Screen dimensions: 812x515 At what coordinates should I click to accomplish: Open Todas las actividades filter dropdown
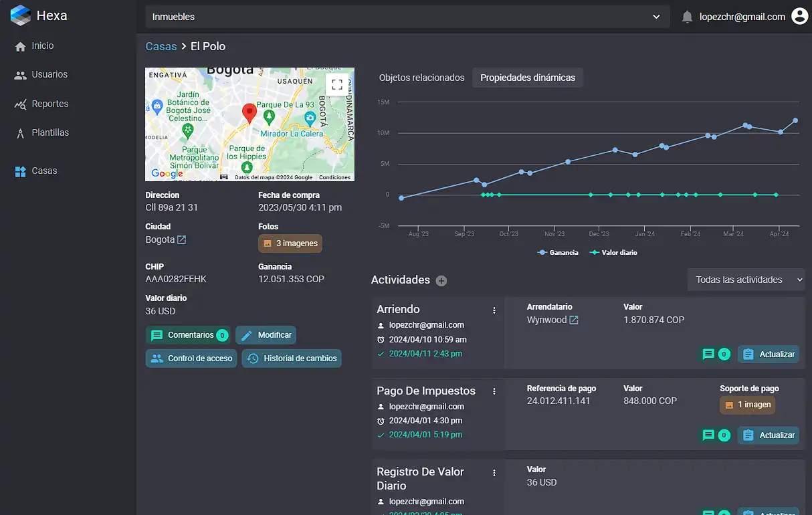746,280
